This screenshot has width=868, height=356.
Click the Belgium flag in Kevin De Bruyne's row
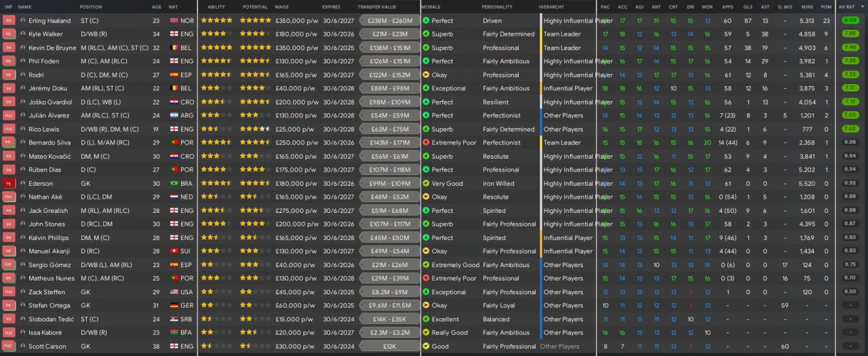point(174,47)
